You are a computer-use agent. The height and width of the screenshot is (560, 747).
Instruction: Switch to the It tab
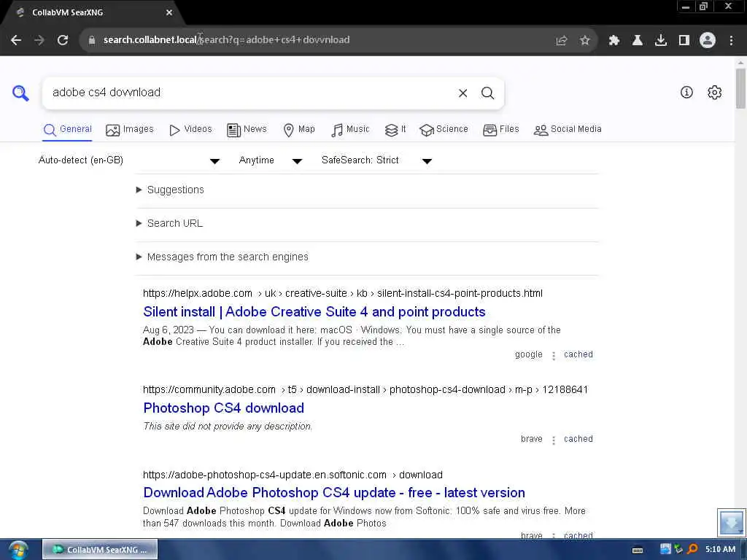395,130
